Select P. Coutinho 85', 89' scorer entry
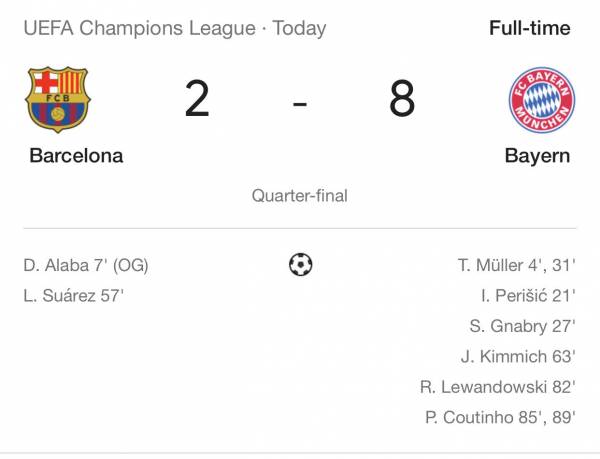600x459 pixels. 501,416
